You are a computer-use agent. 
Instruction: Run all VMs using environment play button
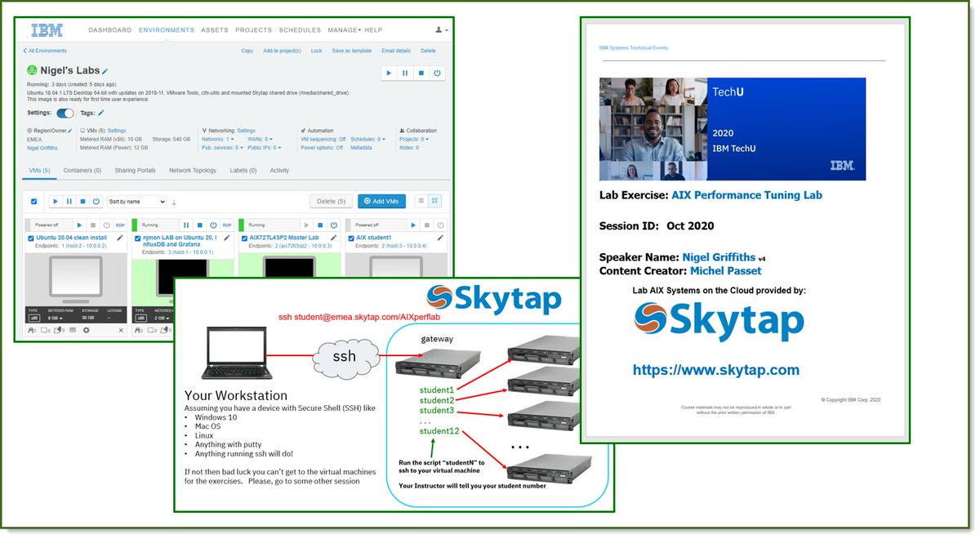pyautogui.click(x=389, y=73)
